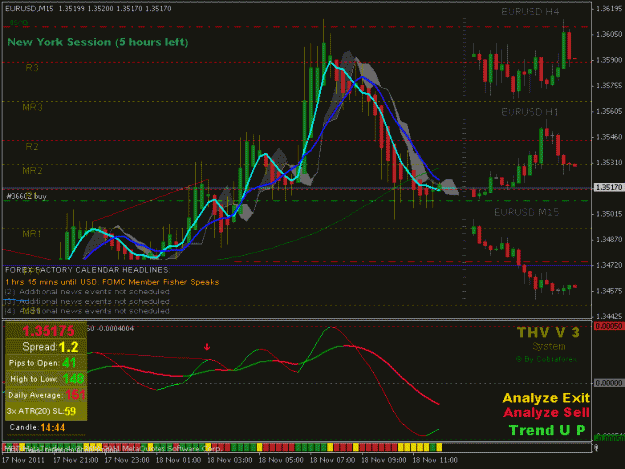Click the '18 Nov 11:00' time axis label
Image resolution: width=625 pixels, height=469 pixels.
(435, 460)
